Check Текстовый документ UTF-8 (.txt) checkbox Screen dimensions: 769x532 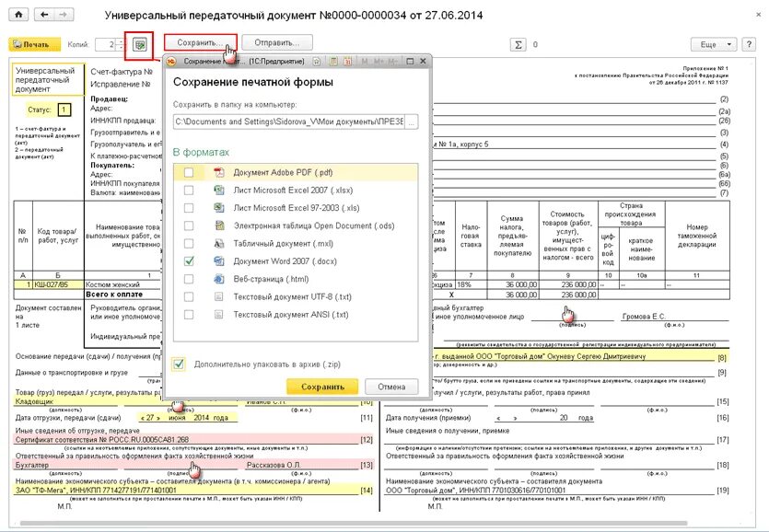189,296
